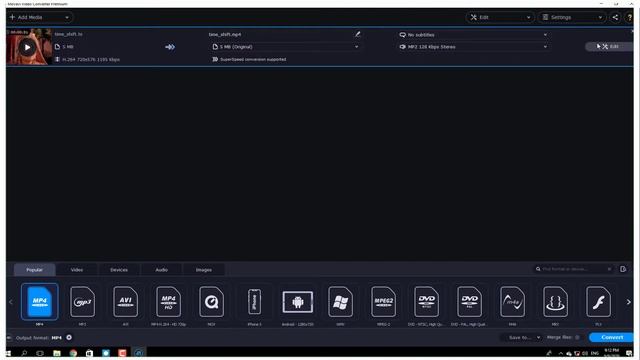640x360 pixels.
Task: Choose the DVD NTSC preset
Action: [427, 302]
